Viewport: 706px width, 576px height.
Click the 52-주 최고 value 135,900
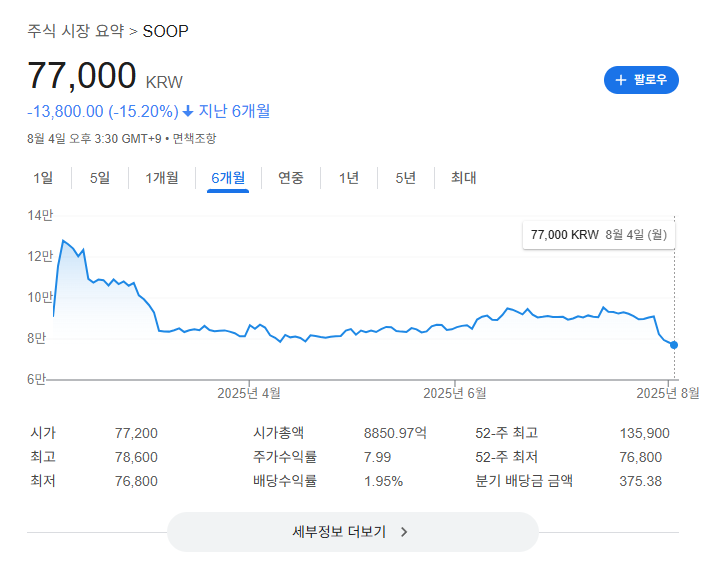[x=644, y=433]
